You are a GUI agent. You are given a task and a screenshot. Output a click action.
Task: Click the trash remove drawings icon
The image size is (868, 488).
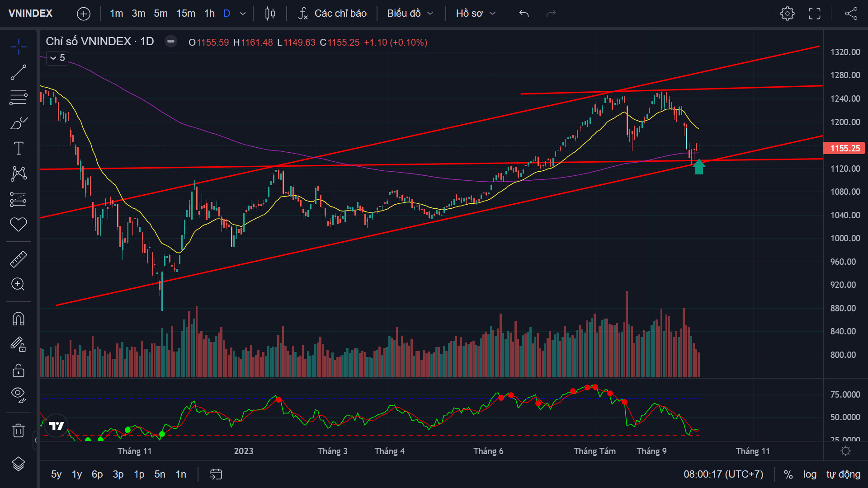click(19, 430)
